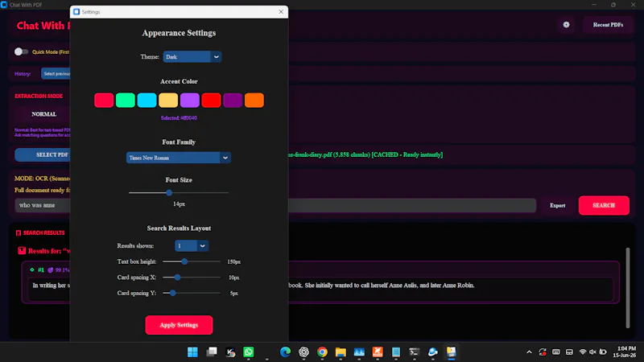Launch Microsoft Edge from the taskbar
The height and width of the screenshot is (362, 644).
pos(285,352)
